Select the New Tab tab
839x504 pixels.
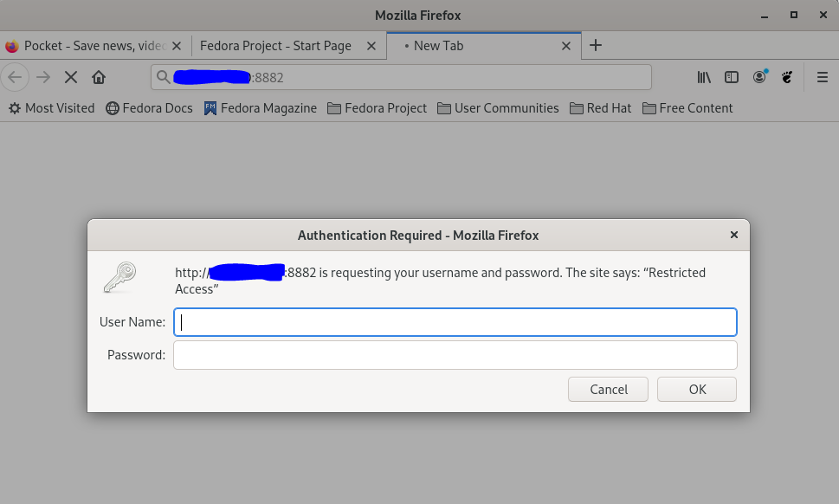click(484, 46)
